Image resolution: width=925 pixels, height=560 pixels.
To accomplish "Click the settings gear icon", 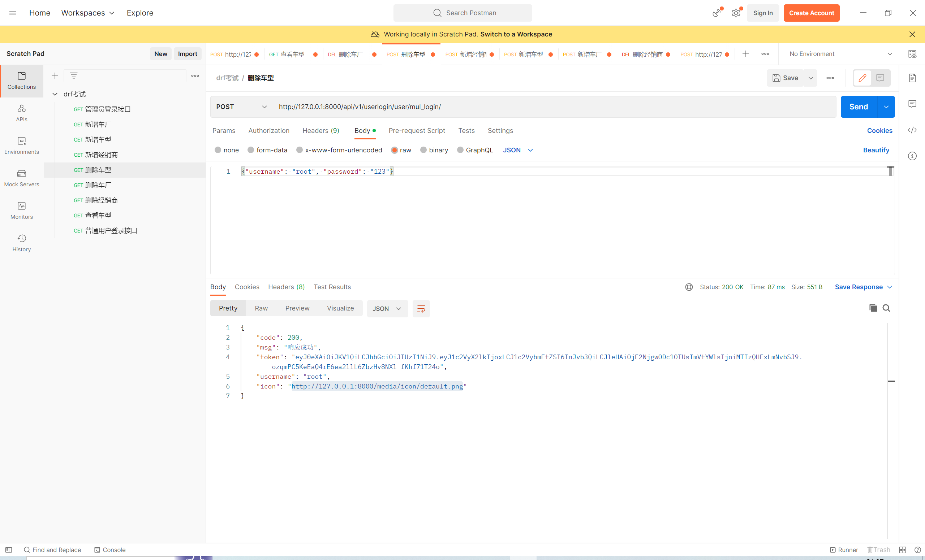I will 736,13.
